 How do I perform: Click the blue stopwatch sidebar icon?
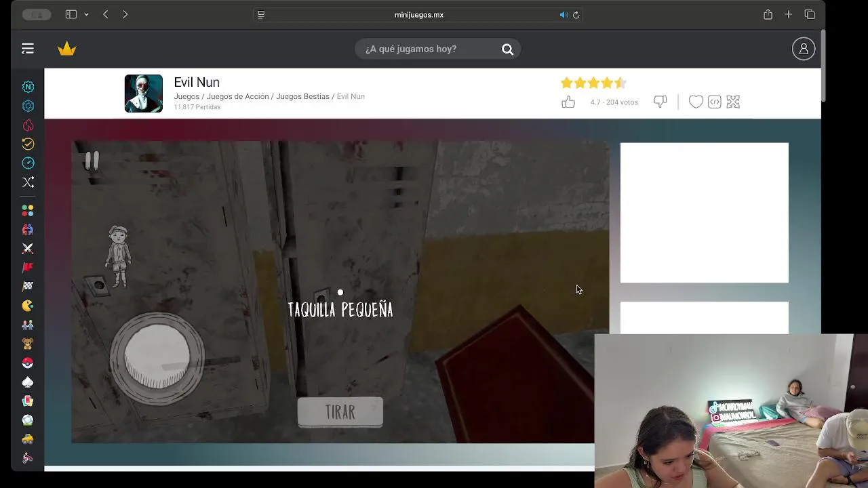pyautogui.click(x=28, y=163)
